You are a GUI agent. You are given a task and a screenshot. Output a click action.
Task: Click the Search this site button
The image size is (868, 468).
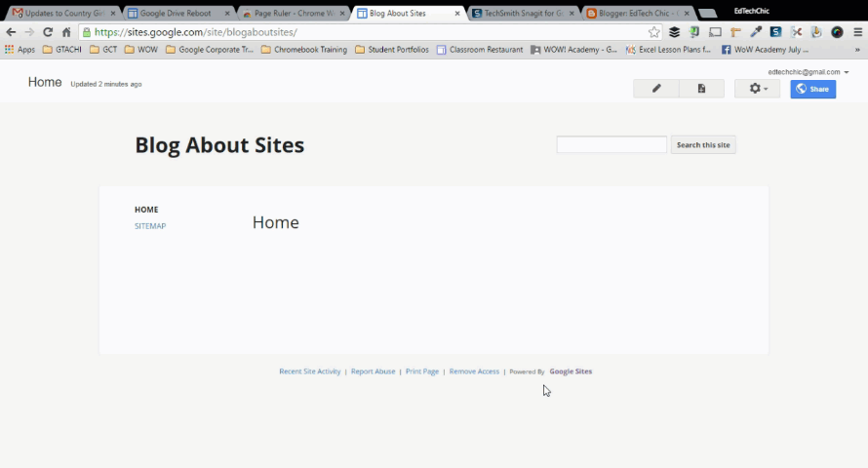[x=703, y=145]
